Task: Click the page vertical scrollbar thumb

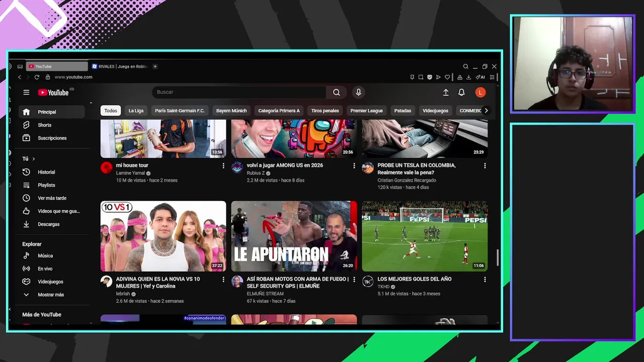Action: pos(497,257)
